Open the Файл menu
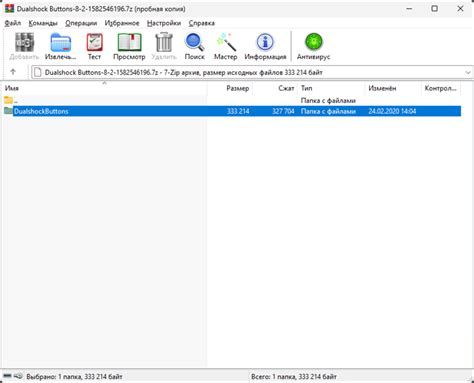The height and width of the screenshot is (383, 474). pos(13,23)
